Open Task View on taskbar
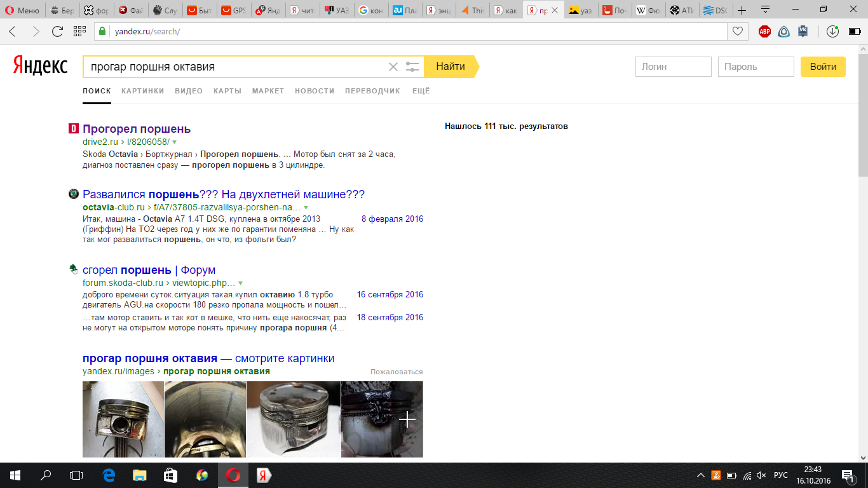 (76, 475)
